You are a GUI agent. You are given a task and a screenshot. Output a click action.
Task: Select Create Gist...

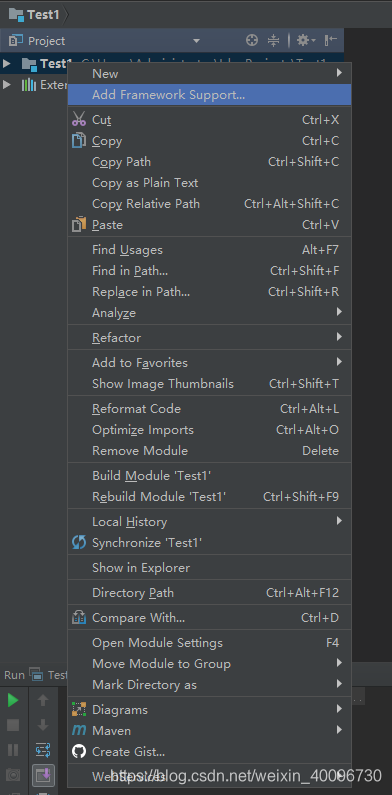(209, 751)
